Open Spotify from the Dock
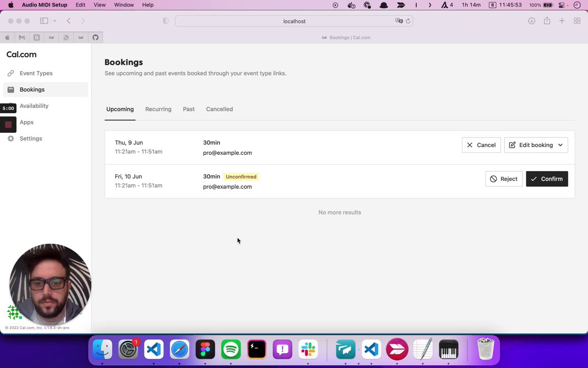Image resolution: width=588 pixels, height=368 pixels. [231, 349]
